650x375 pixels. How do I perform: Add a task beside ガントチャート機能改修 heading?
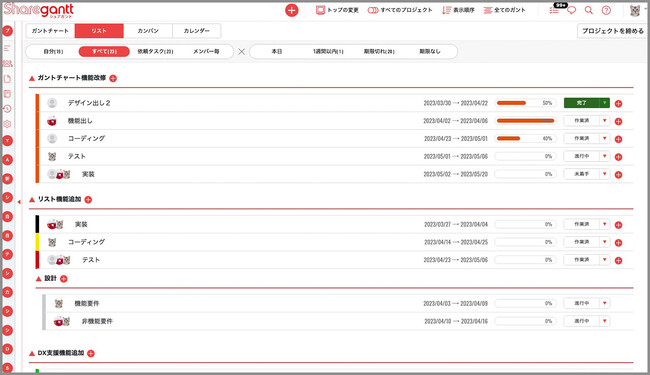113,78
